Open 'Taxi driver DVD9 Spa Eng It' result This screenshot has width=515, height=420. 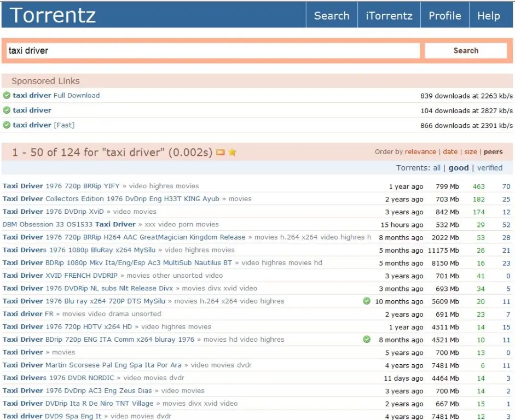(52, 416)
